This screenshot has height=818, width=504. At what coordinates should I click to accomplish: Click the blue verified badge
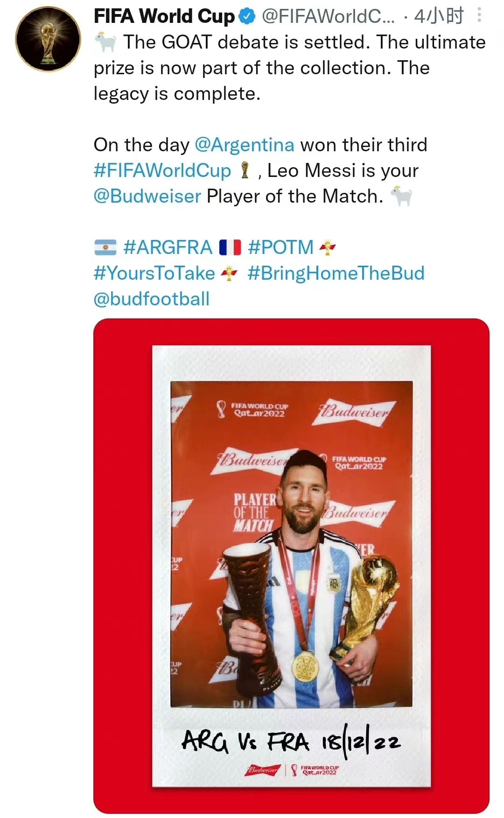click(247, 17)
